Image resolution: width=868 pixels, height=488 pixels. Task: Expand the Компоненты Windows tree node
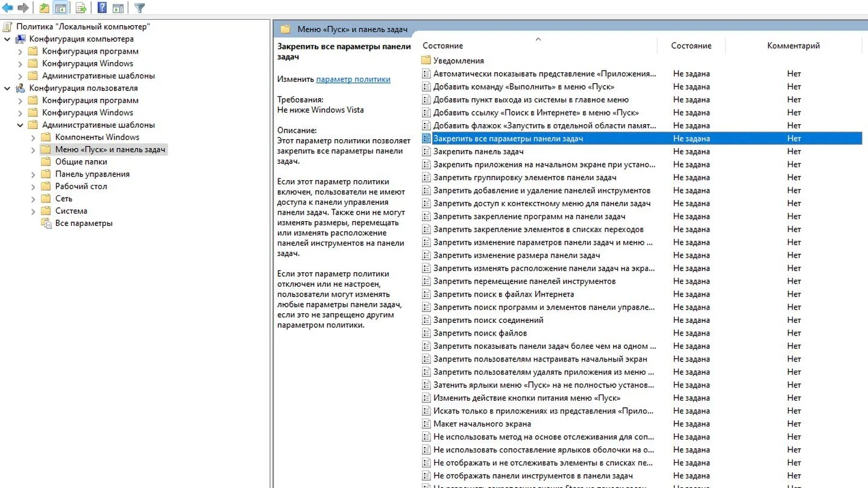(33, 137)
